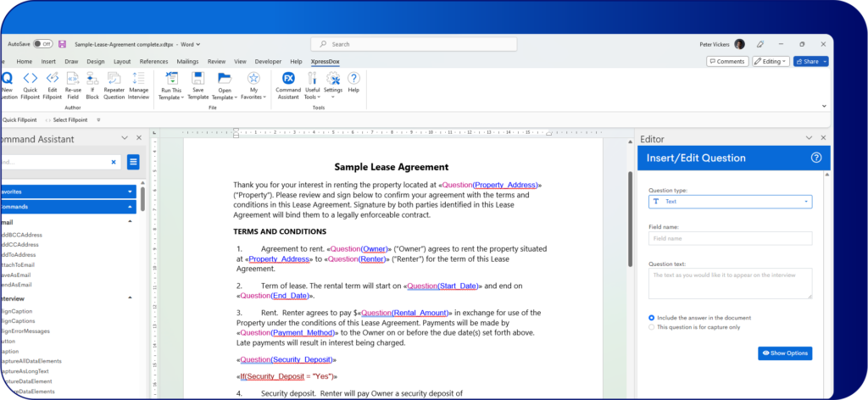868x400 pixels.
Task: Open the Editing mode dropdown
Action: [770, 61]
